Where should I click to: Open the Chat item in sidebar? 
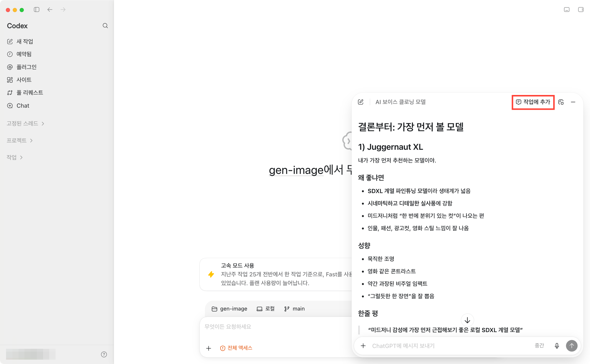coord(18,106)
